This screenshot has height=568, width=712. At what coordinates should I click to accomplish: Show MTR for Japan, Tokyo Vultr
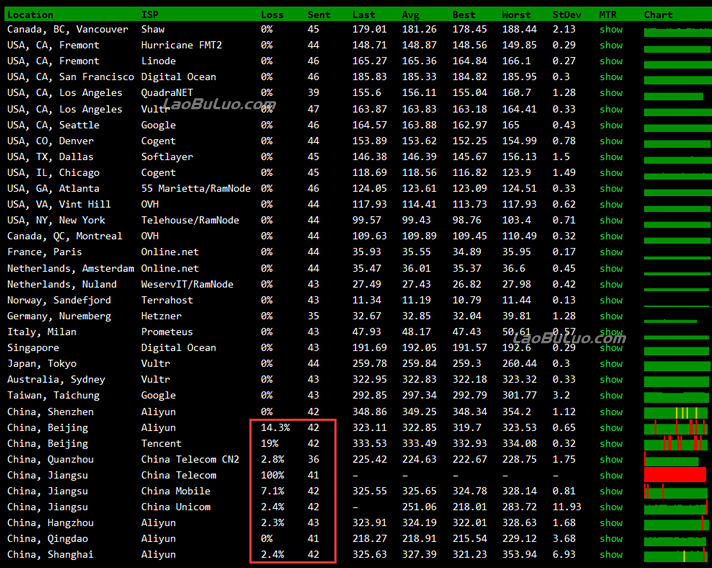pyautogui.click(x=611, y=364)
